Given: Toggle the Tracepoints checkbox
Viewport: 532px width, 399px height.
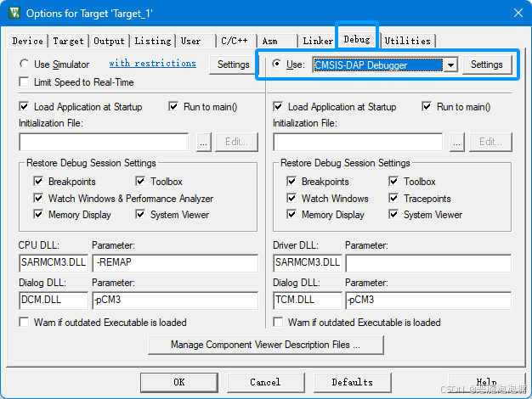Looking at the screenshot, I should (x=393, y=198).
